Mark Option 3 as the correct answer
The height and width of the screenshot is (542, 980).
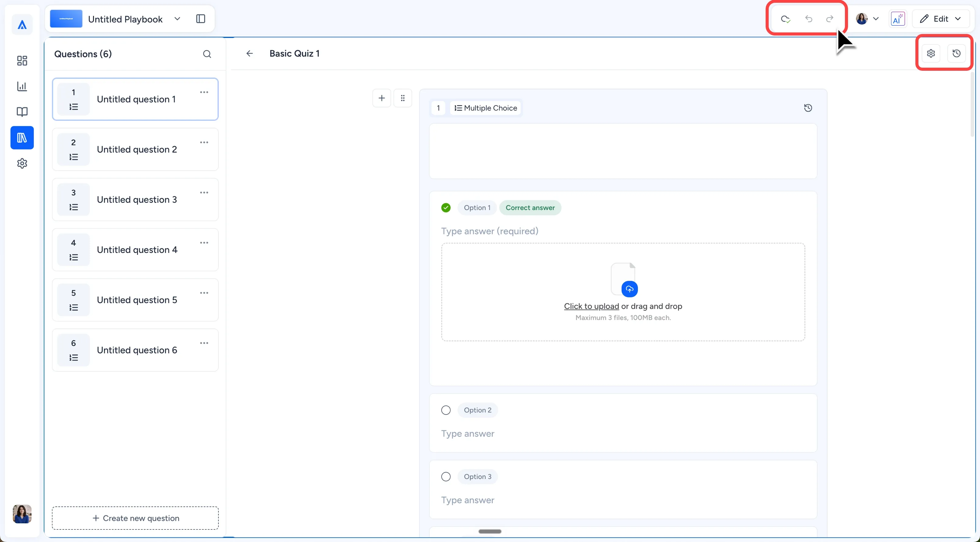point(446,476)
